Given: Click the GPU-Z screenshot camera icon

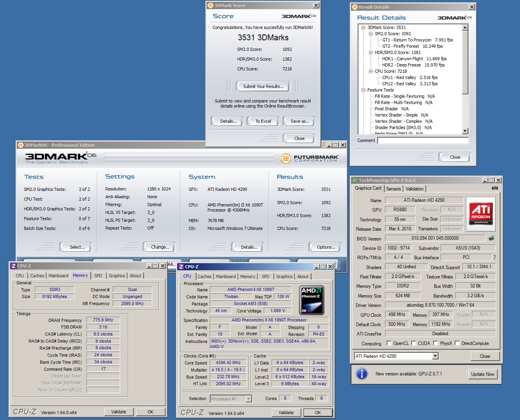Looking at the screenshot, I should (495, 188).
